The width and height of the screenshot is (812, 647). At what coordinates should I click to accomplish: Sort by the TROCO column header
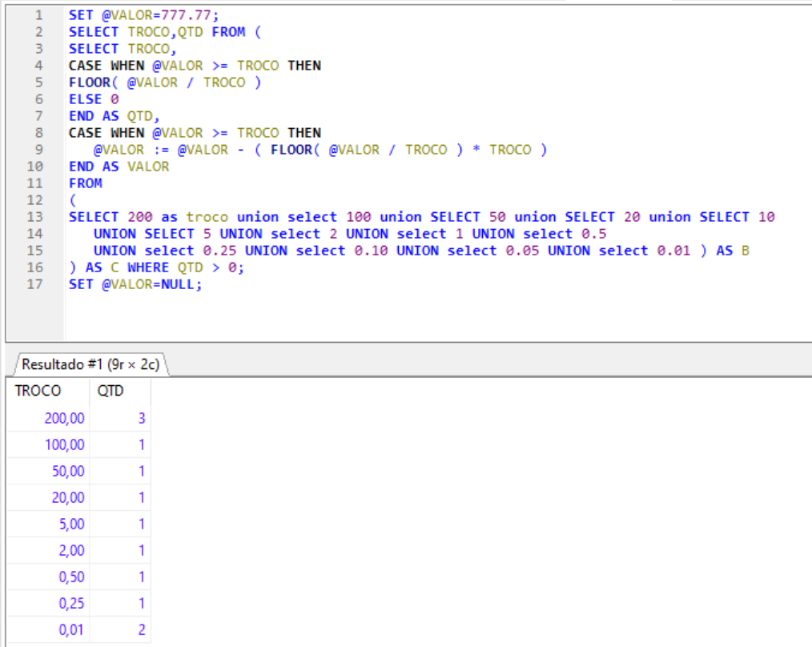[38, 391]
